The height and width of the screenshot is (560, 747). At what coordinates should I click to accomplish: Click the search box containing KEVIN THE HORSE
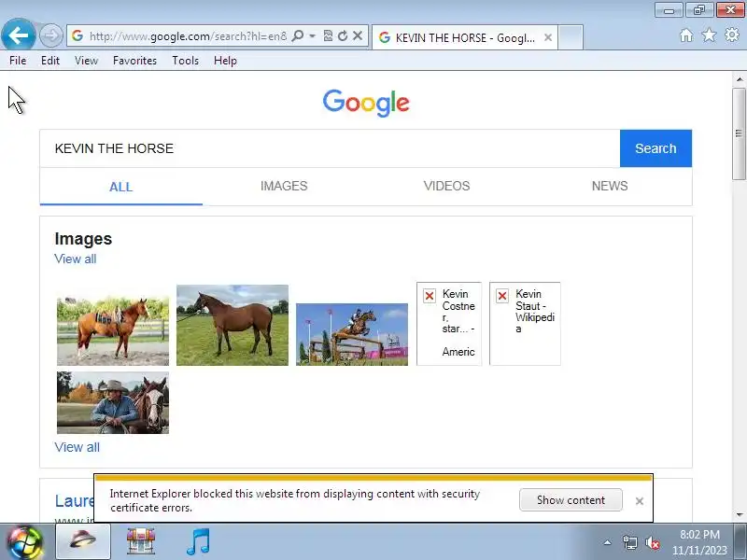[330, 148]
